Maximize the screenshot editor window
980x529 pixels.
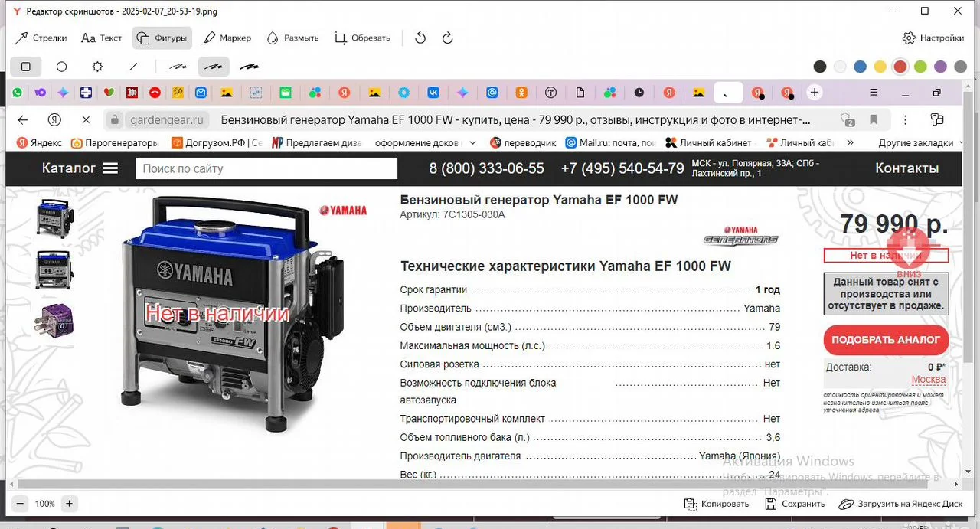(925, 11)
